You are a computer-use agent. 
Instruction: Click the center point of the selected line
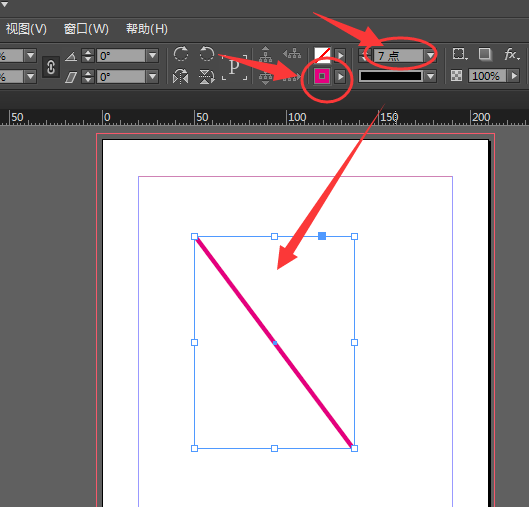(275, 343)
